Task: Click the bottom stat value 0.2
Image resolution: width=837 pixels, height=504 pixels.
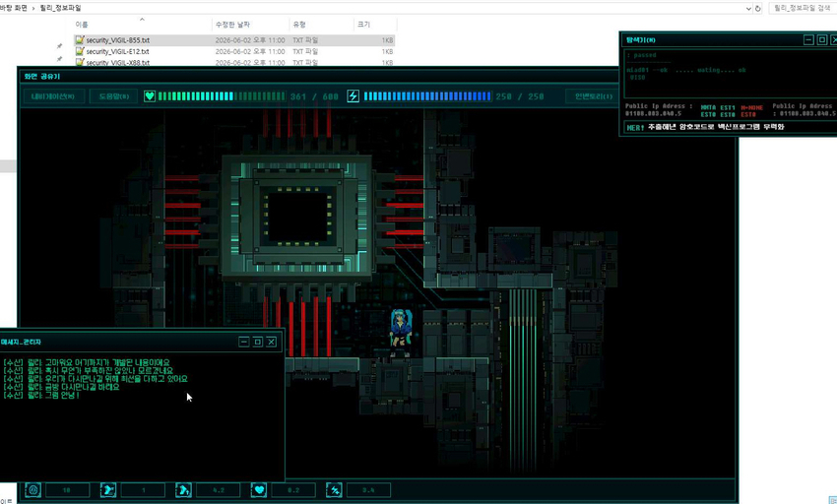Action: [293, 490]
